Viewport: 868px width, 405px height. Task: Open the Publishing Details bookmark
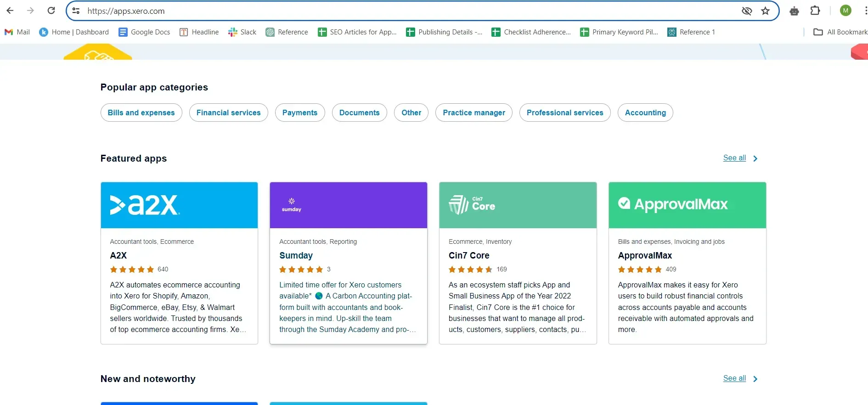pyautogui.click(x=444, y=32)
